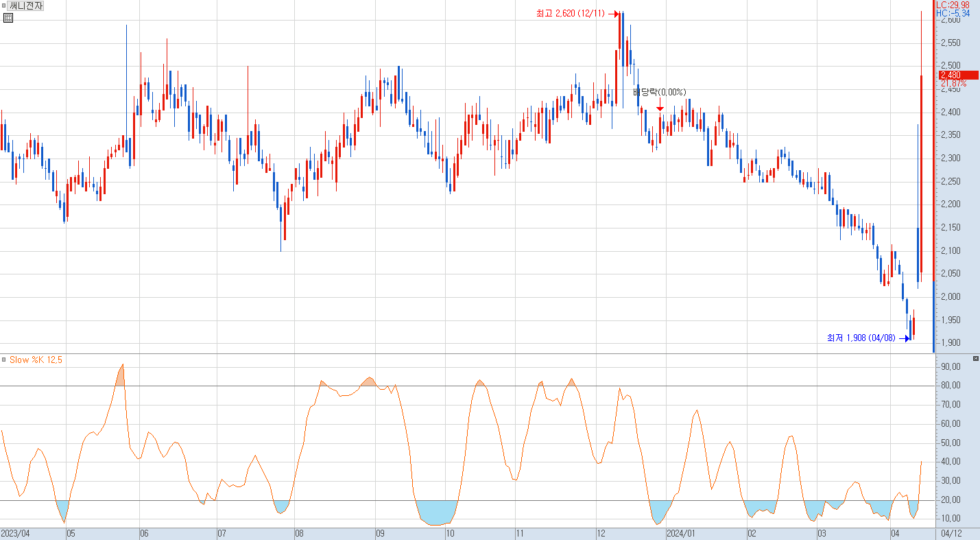Select the 써니전자 stock name label

[26, 6]
